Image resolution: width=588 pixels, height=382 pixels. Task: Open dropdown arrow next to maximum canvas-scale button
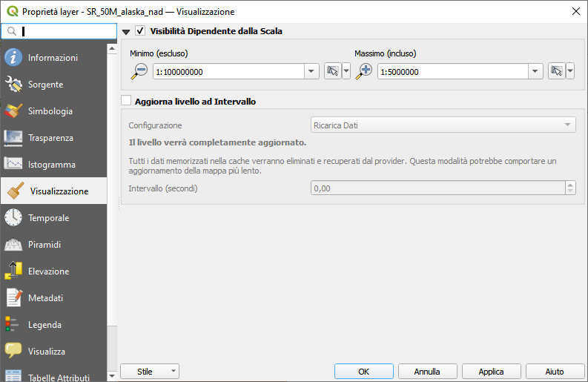pos(570,71)
